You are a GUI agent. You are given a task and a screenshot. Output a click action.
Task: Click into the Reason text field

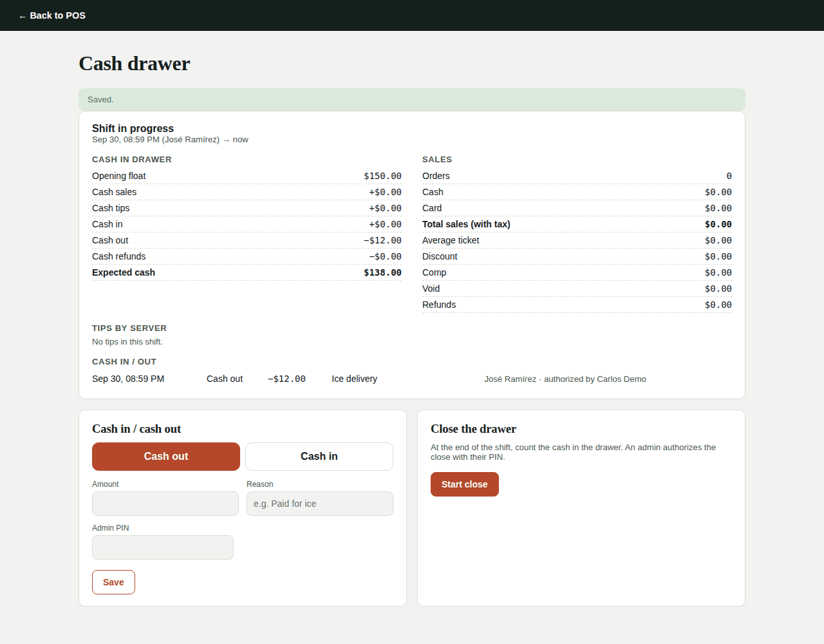pyautogui.click(x=320, y=504)
